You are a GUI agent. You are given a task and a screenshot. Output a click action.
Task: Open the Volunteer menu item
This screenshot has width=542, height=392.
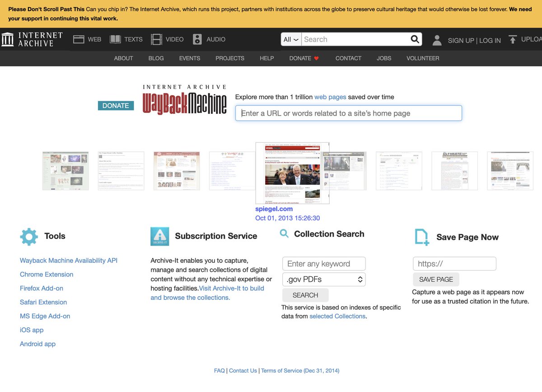(423, 58)
